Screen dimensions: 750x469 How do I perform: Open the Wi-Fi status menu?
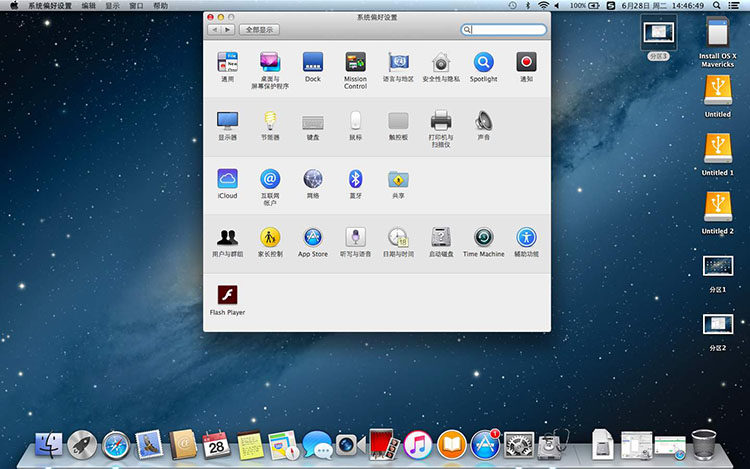543,5
